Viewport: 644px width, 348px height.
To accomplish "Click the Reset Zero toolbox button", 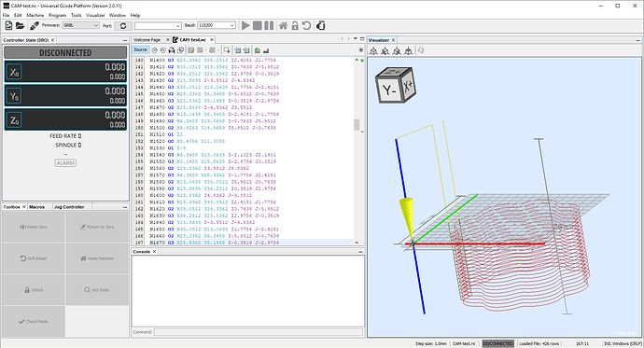I will [x=34, y=227].
